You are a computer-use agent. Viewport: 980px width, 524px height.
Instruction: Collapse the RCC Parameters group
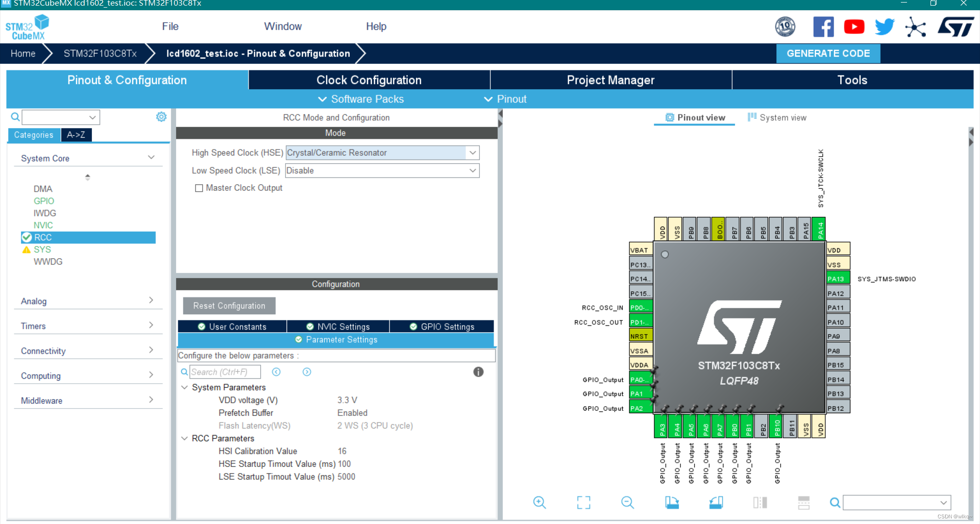point(184,438)
